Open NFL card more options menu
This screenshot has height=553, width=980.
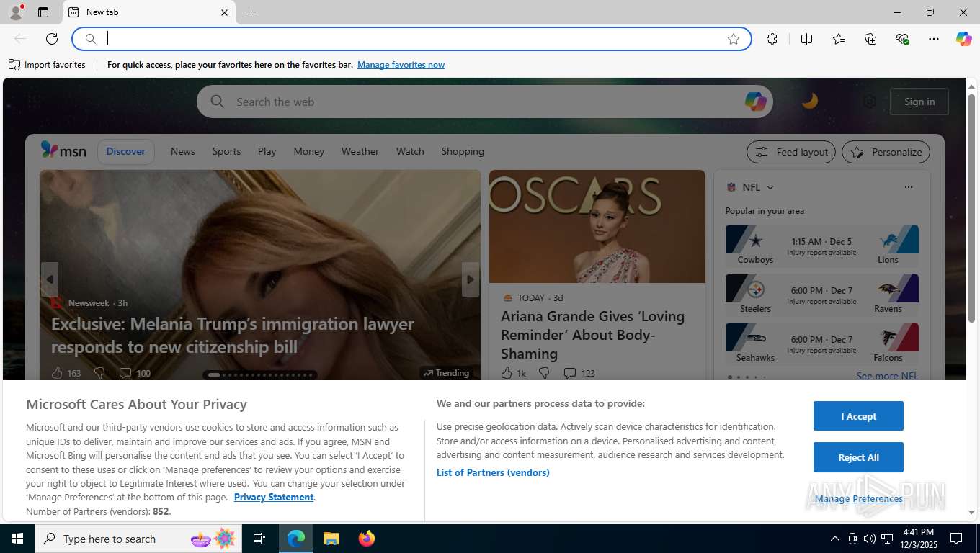click(x=908, y=187)
